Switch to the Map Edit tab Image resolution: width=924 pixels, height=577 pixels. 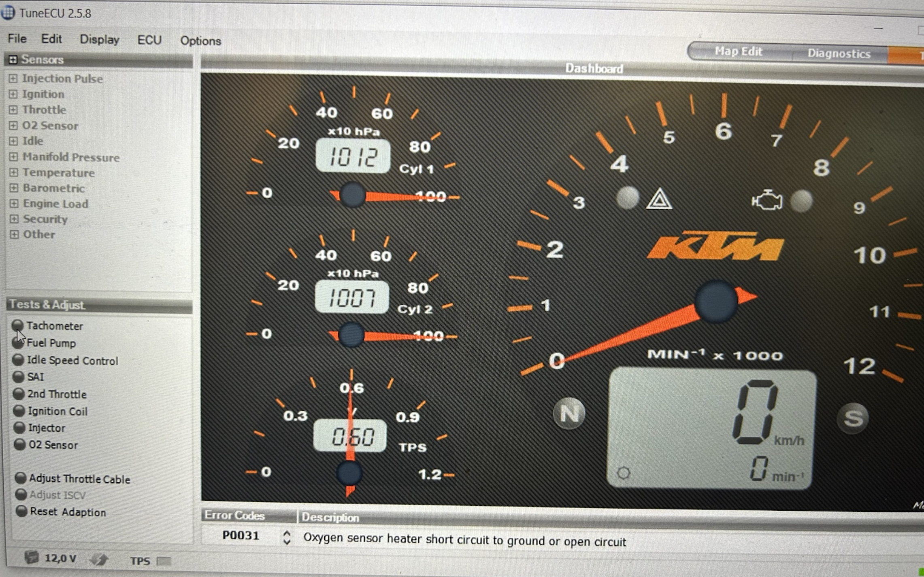(738, 51)
